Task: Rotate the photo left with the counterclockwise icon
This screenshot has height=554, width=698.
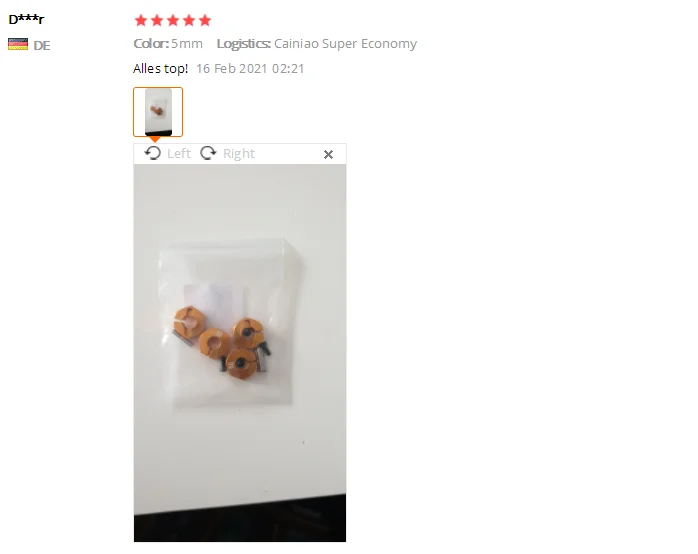Action: click(153, 153)
